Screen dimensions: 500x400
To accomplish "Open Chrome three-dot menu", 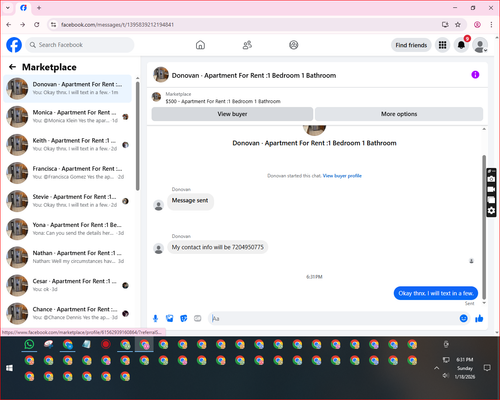I will 491,25.
